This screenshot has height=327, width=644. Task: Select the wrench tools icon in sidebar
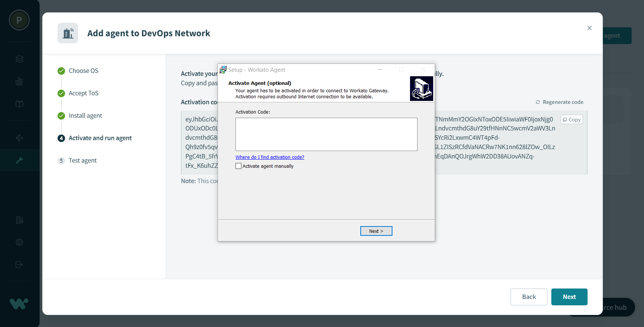point(19,160)
